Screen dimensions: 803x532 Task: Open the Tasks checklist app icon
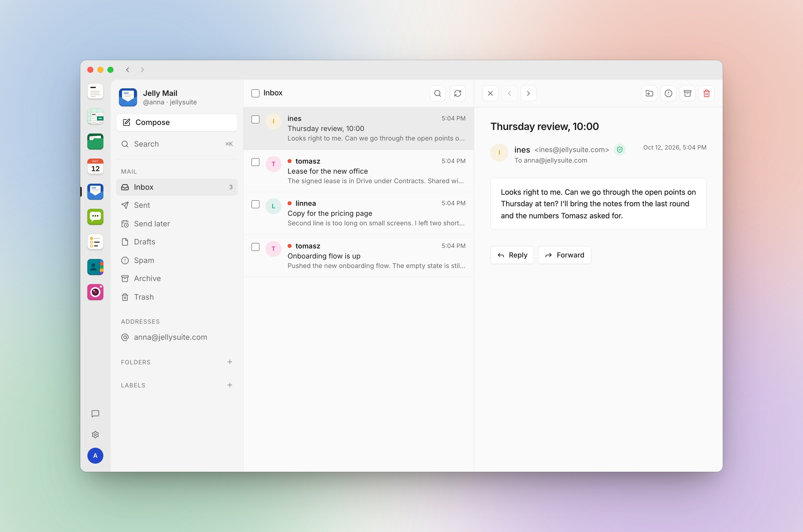pyautogui.click(x=95, y=242)
